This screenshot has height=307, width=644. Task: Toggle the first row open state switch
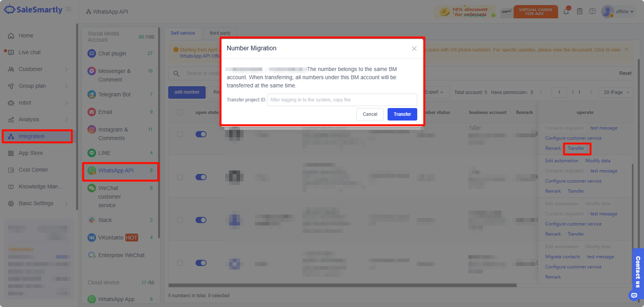click(201, 134)
